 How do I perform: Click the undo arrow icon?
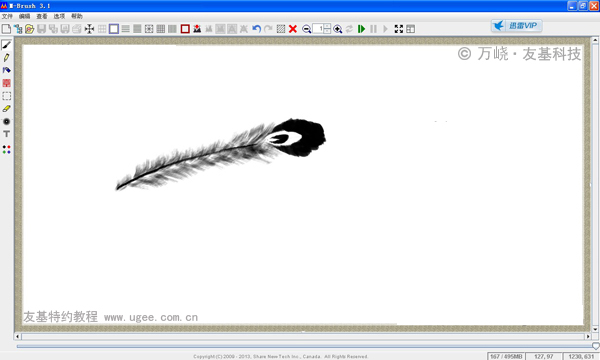click(256, 29)
